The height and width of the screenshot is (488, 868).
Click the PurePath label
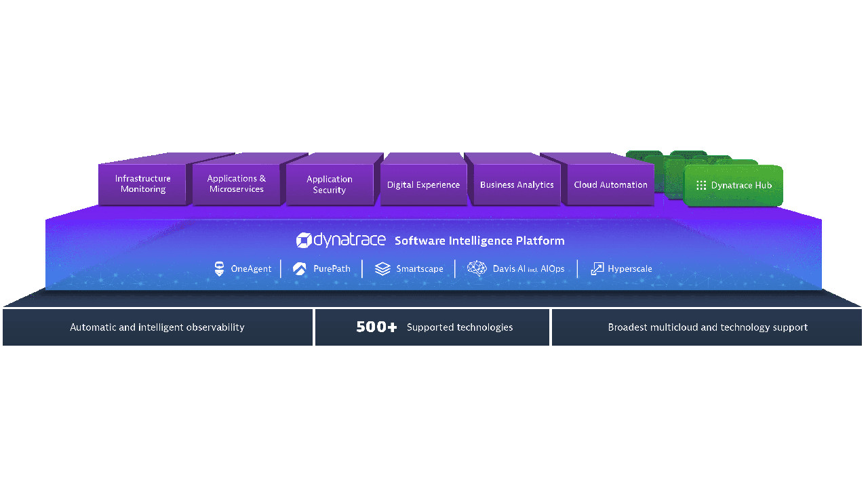pos(332,269)
